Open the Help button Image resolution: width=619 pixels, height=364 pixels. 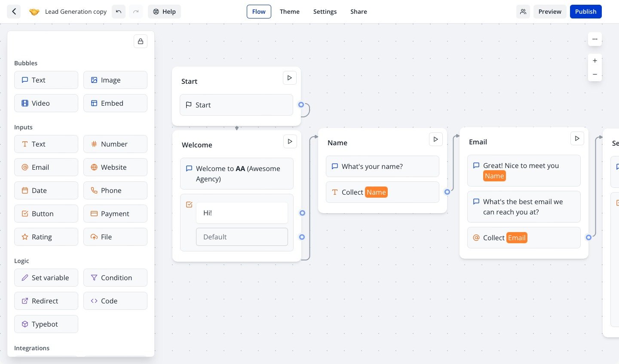coord(164,12)
